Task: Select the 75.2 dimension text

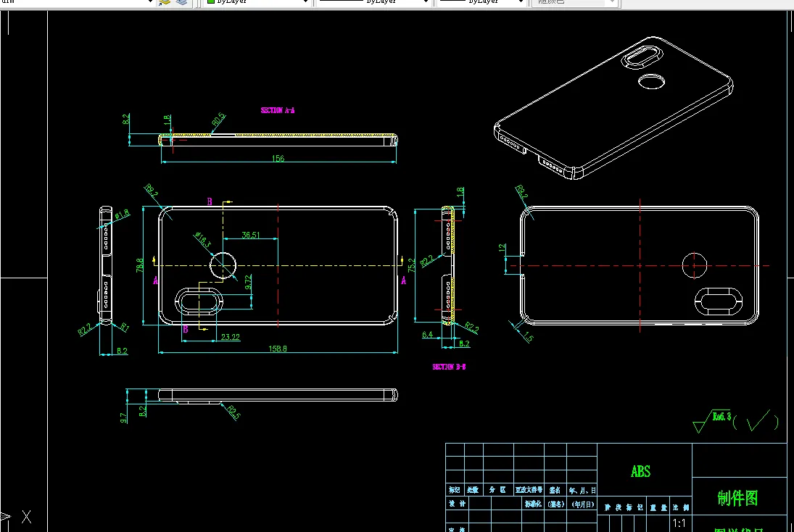Action: click(x=411, y=265)
